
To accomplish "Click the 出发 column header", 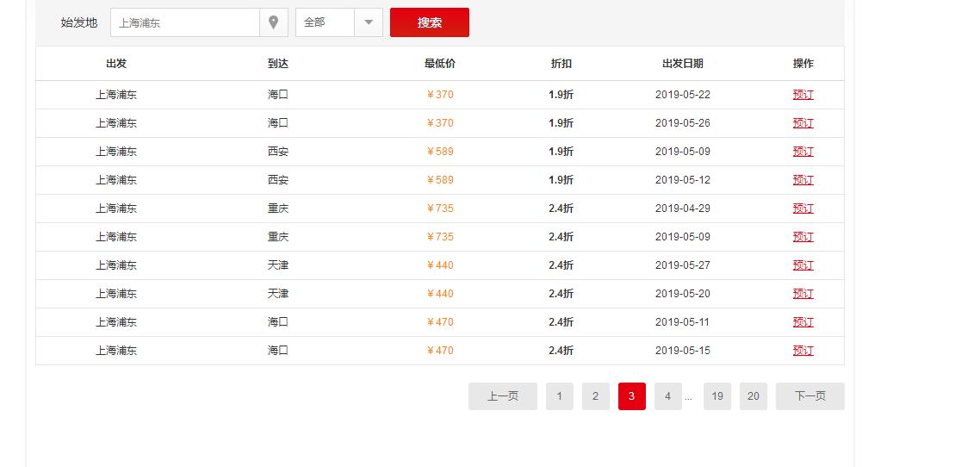I will pyautogui.click(x=116, y=64).
